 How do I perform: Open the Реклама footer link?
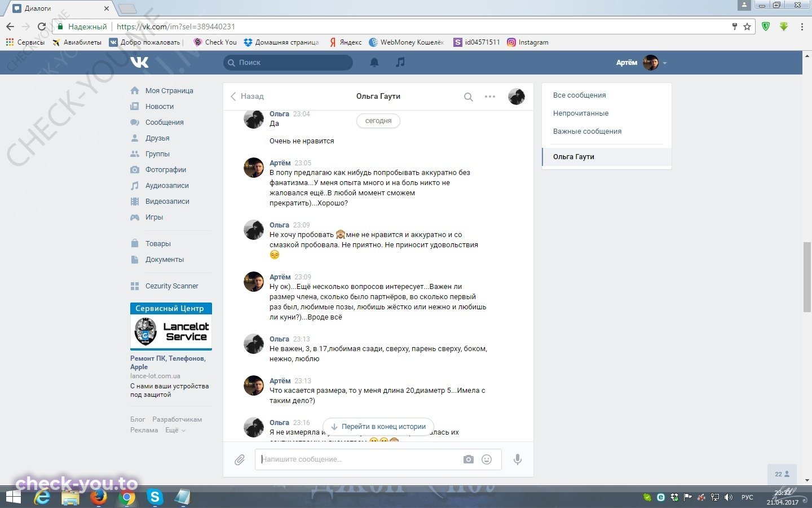pos(144,430)
